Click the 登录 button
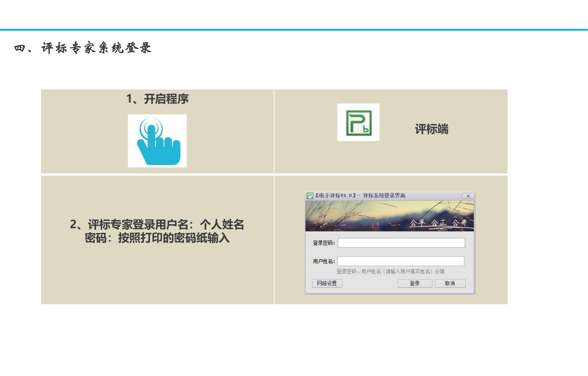 pos(415,283)
